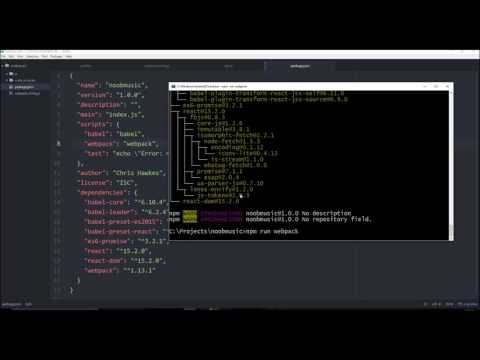Click terminal text "No description"

[327, 213]
